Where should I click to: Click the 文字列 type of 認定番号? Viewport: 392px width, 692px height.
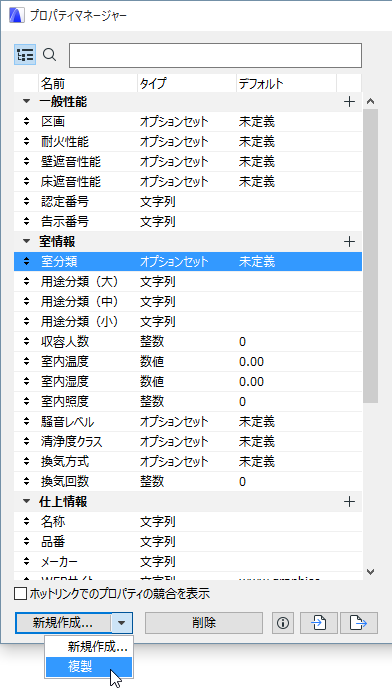158,202
